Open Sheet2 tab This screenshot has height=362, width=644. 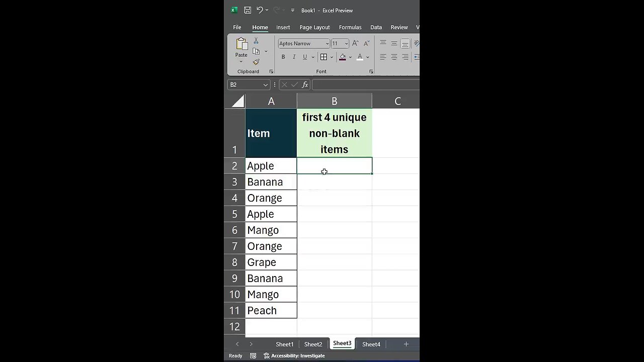[313, 344]
